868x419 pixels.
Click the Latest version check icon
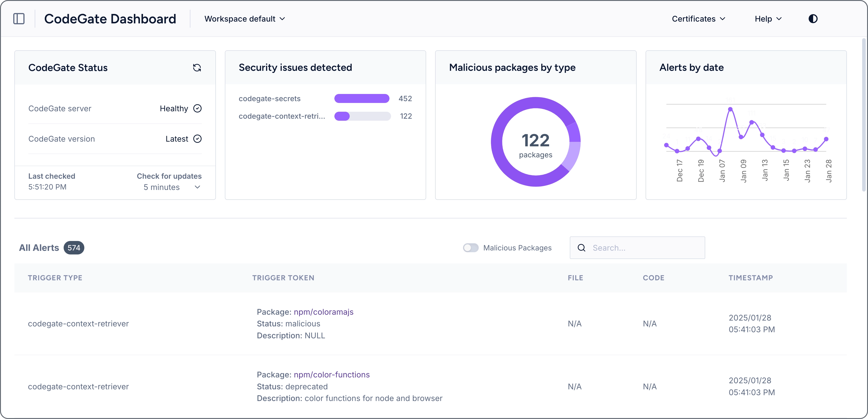pos(197,139)
